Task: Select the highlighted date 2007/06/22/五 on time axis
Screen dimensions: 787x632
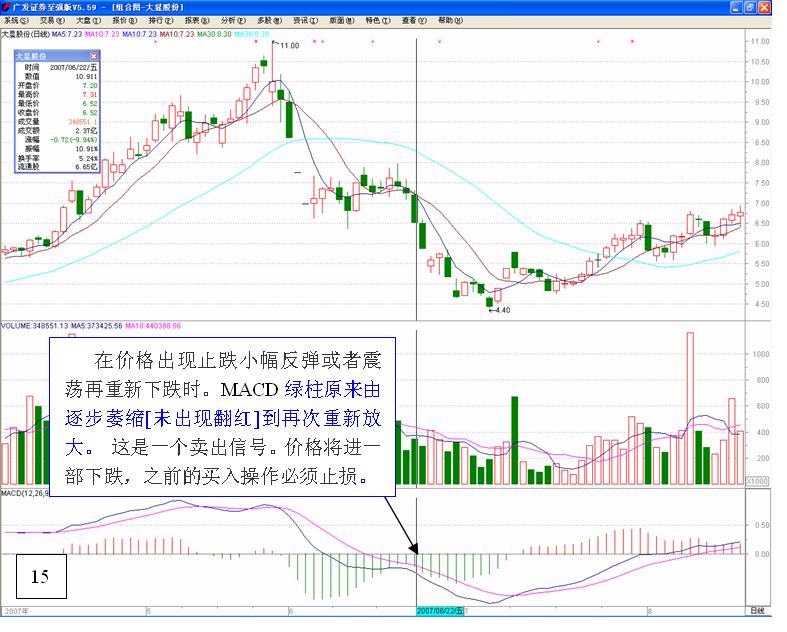Action: [440, 611]
